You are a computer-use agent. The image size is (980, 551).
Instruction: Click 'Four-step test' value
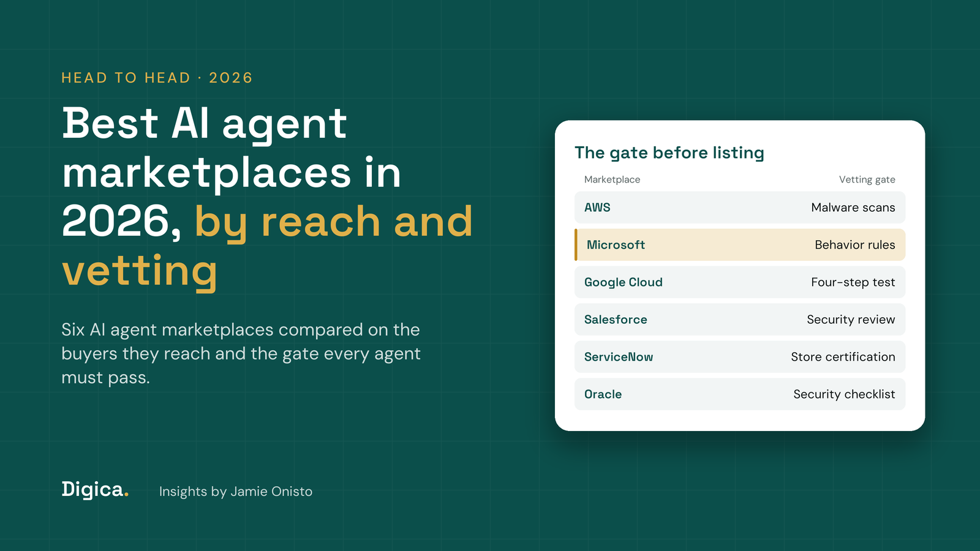click(853, 282)
